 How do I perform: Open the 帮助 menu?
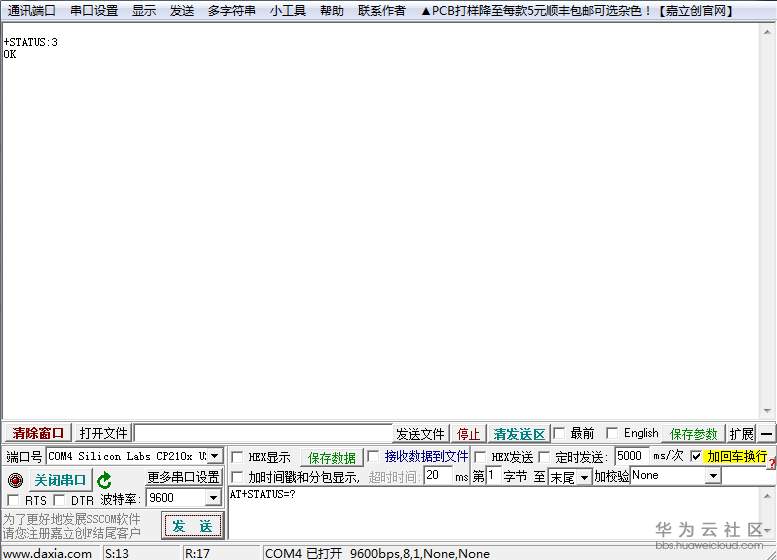[332, 10]
